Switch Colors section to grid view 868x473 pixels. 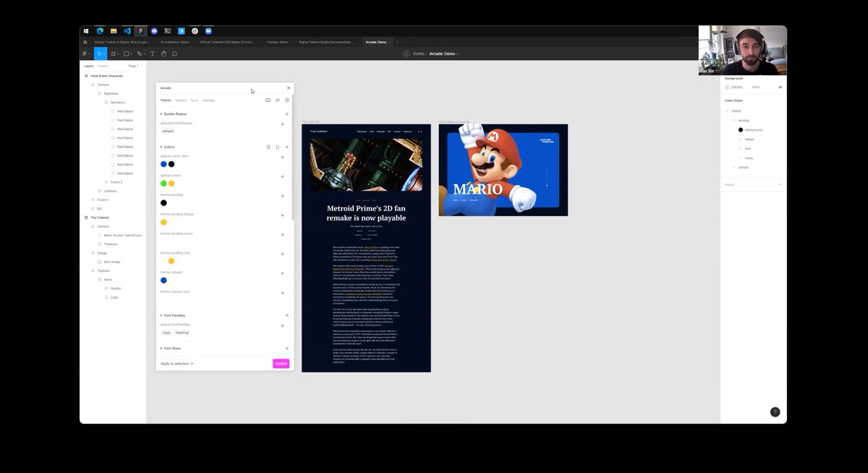point(278,147)
